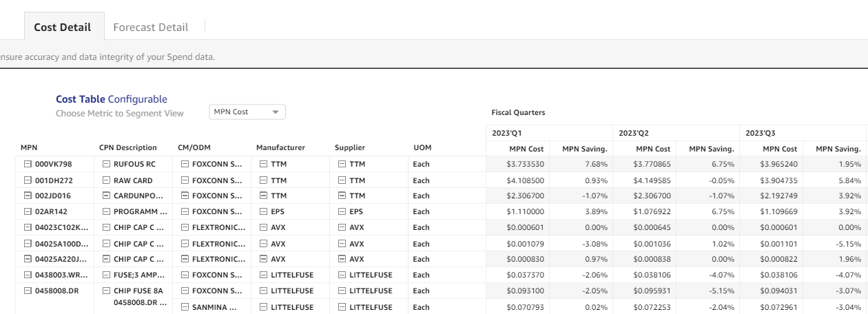Collapse the 000VK798 MPN row
The width and height of the screenshot is (868, 314).
point(27,164)
